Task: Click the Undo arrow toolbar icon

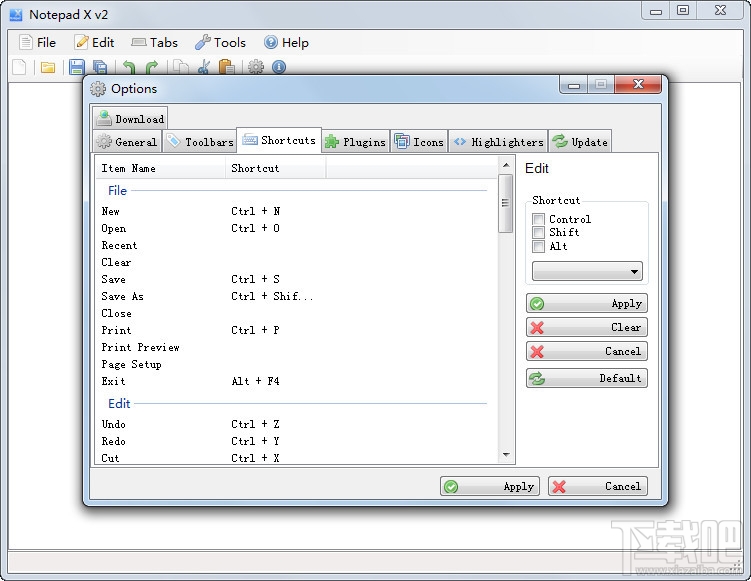Action: (x=129, y=67)
